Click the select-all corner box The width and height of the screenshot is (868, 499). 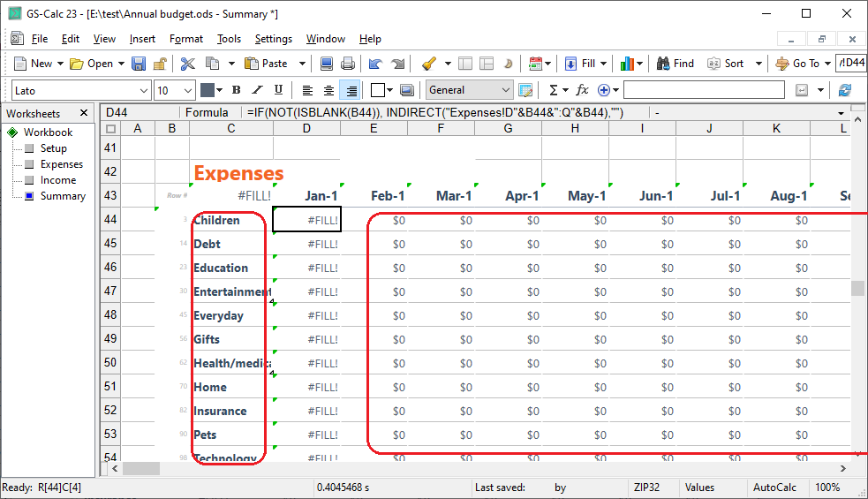pyautogui.click(x=110, y=129)
